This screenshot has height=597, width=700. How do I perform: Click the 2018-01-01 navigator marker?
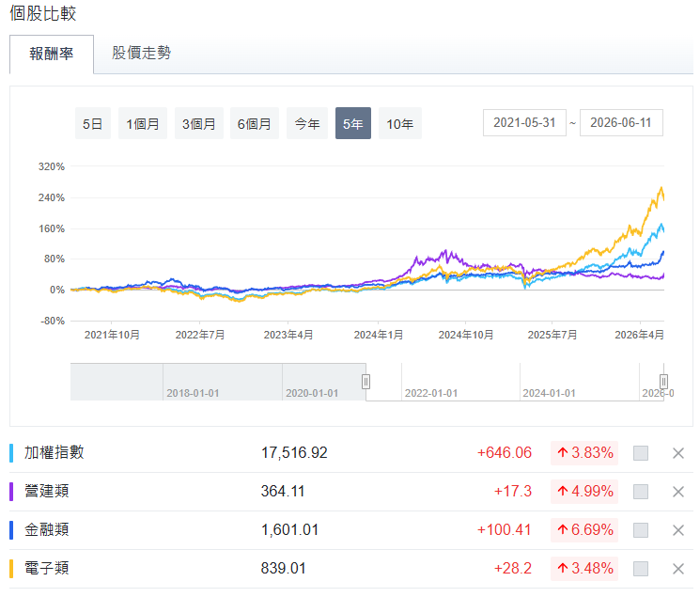pyautogui.click(x=193, y=393)
